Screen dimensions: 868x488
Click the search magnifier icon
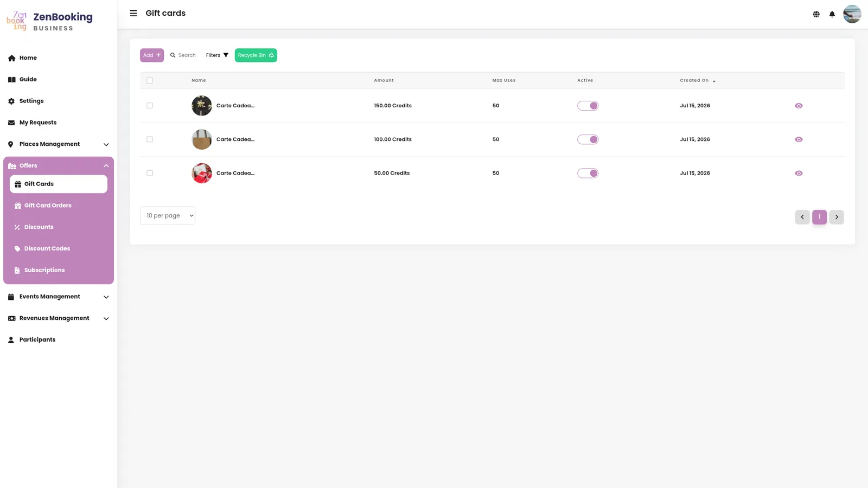[173, 55]
